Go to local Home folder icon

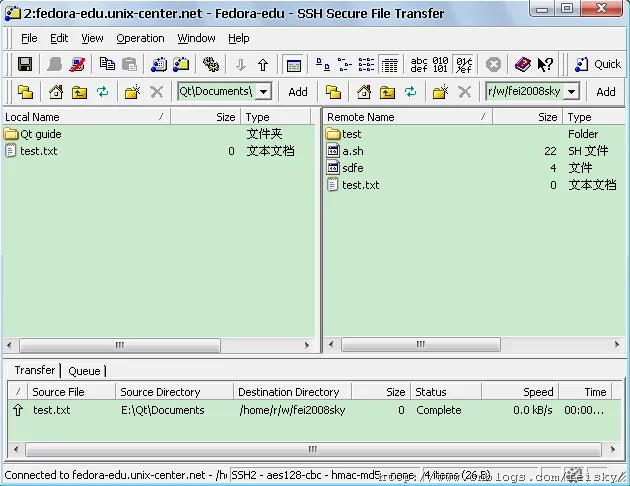pyautogui.click(x=56, y=92)
